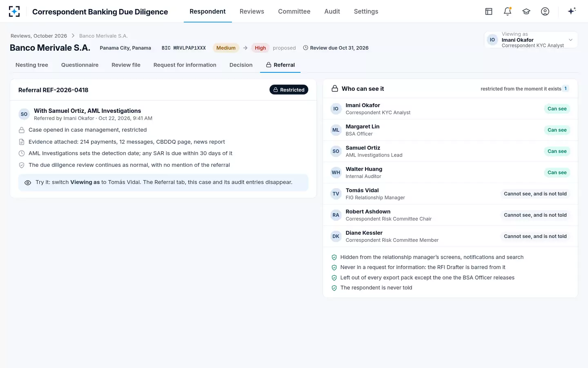
Task: Click the Referral REF-2026-0418 heading
Action: (x=53, y=90)
